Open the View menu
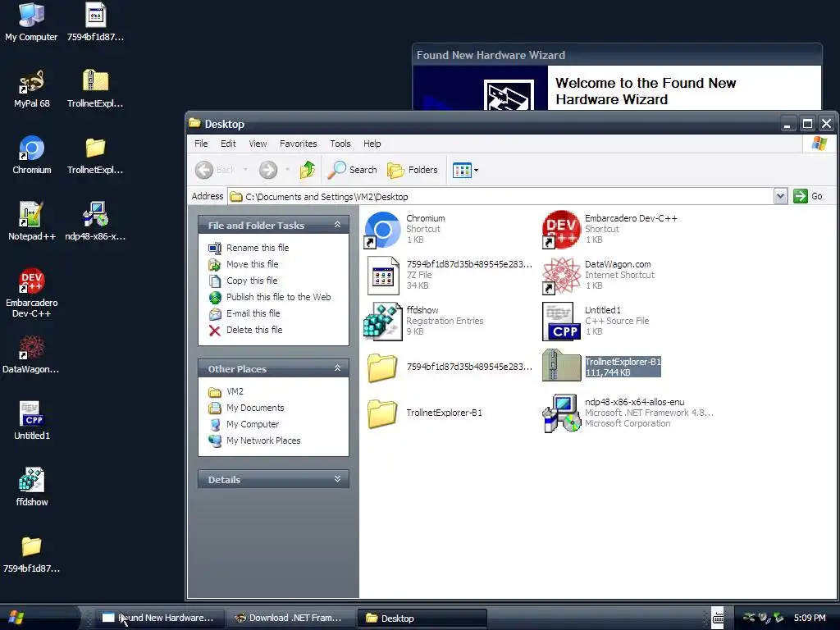The height and width of the screenshot is (630, 840). pos(258,144)
